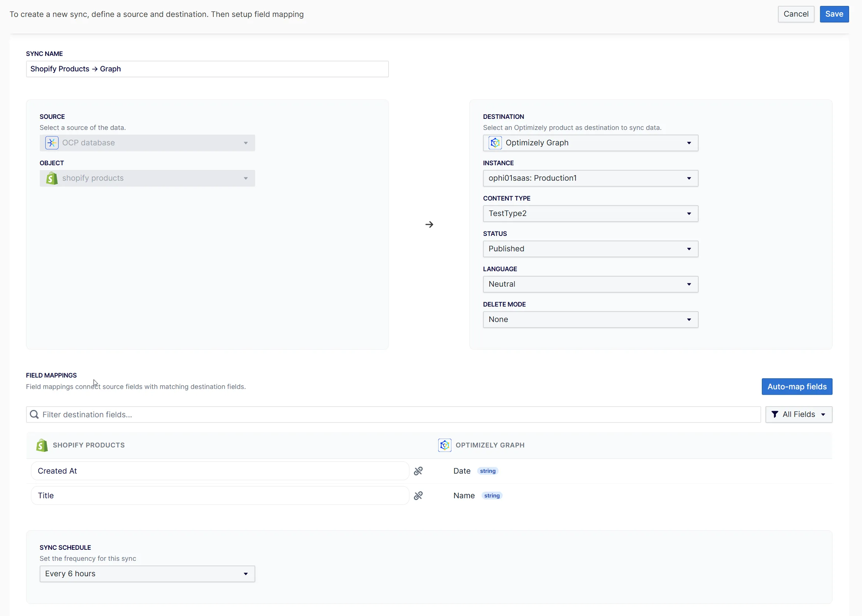
Task: Click the Save button
Action: (834, 14)
